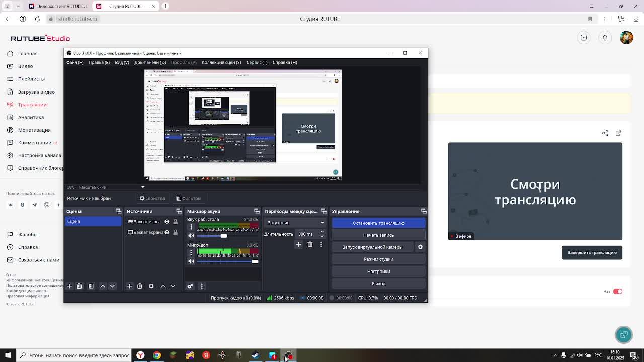Click Режим студии button

[378, 259]
